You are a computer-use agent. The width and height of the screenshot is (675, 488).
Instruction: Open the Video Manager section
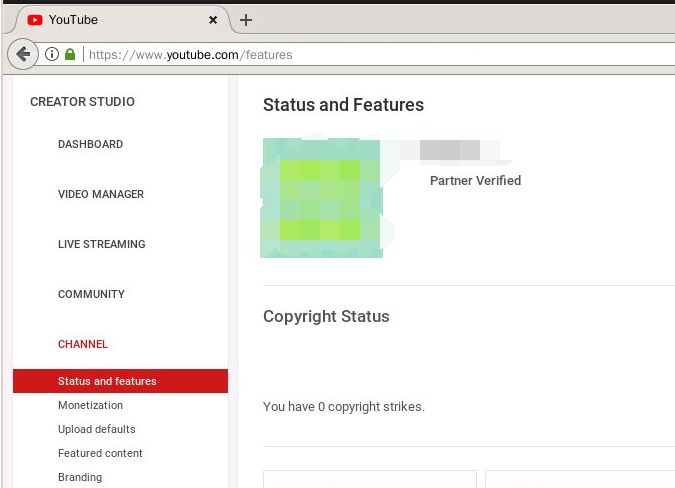pos(101,194)
